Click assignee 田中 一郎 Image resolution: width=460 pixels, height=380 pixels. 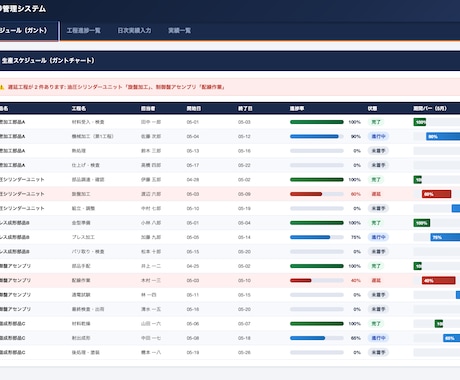point(151,122)
